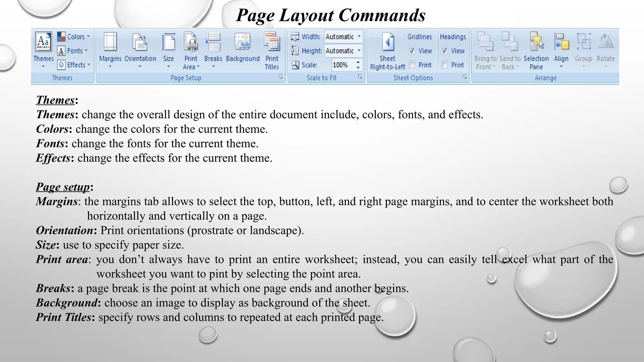Open the Selection Pane icon
Screen dimensions: 644x362
coord(536,41)
